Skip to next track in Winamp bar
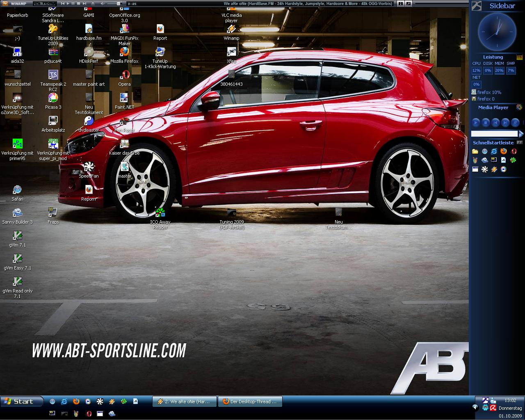Viewport: 525px width, 420px height. [x=84, y=3]
